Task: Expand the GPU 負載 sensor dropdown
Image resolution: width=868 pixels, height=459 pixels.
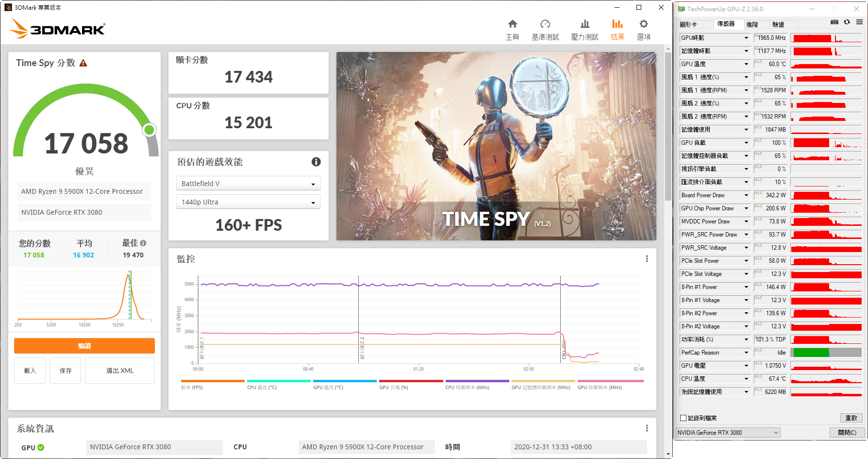Action: click(x=746, y=143)
